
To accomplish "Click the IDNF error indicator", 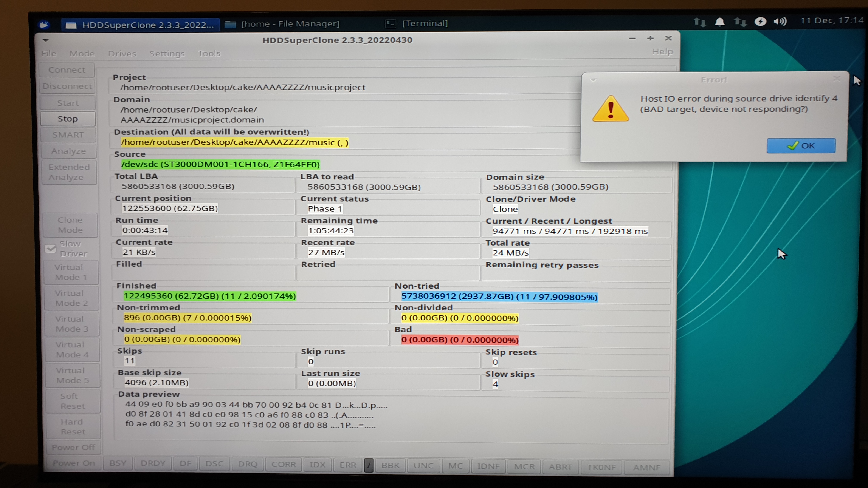I will point(488,466).
